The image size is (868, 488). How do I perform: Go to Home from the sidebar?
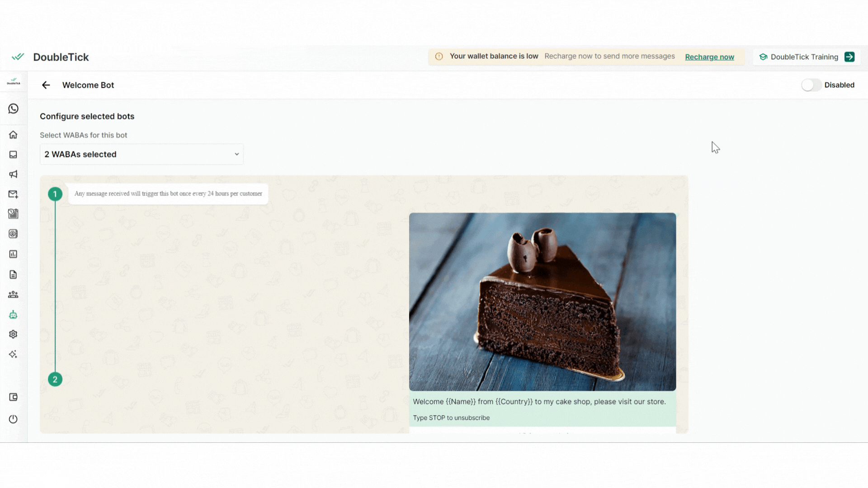(13, 135)
